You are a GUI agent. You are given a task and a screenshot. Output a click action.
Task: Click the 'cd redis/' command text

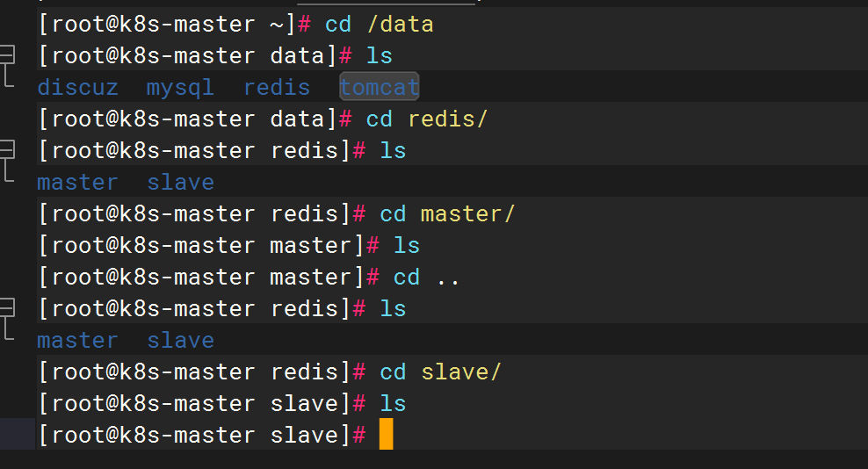(x=426, y=119)
